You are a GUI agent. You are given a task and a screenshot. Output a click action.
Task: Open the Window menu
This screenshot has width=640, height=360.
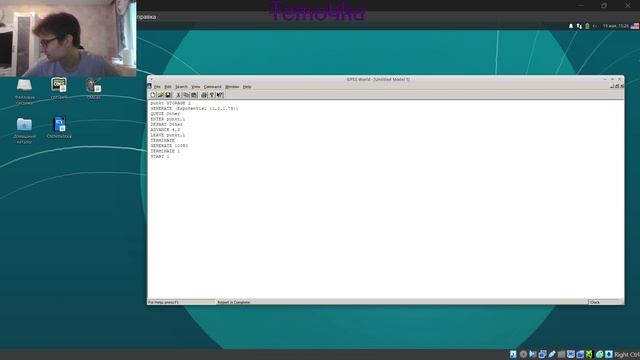232,87
